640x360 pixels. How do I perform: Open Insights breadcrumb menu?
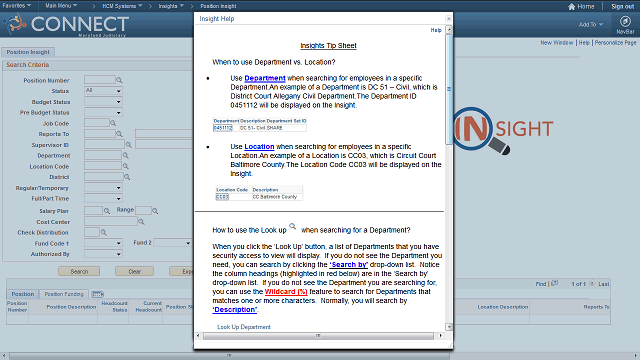point(171,6)
